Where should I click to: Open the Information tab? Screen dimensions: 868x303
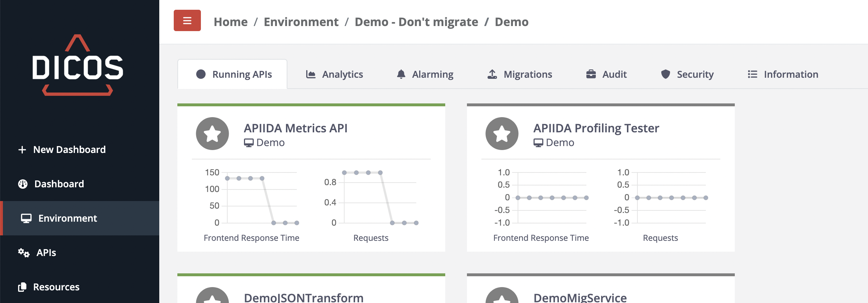783,74
